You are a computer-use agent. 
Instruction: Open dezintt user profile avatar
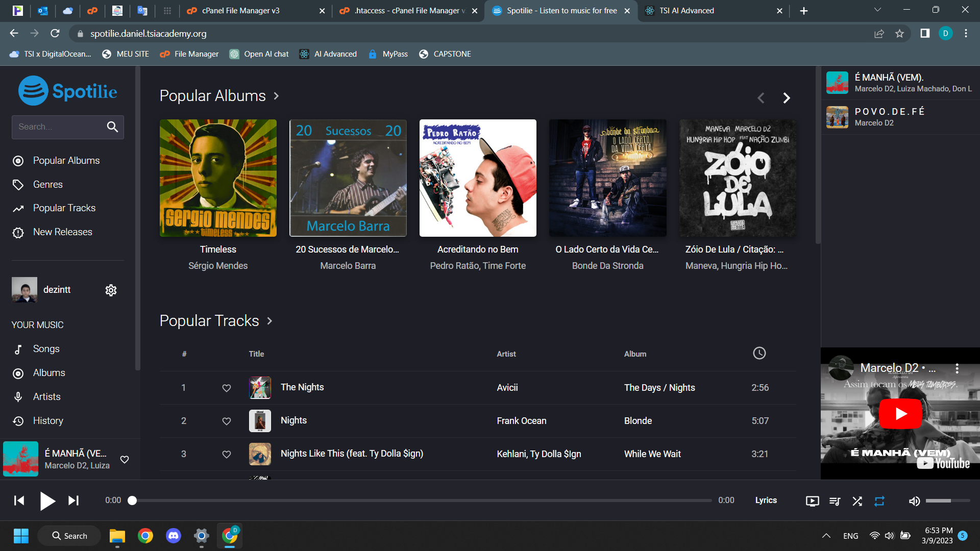[24, 290]
